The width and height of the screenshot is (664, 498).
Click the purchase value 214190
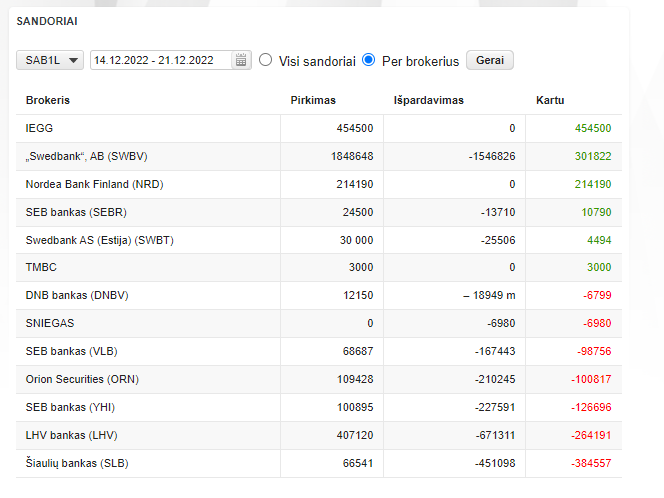coord(355,184)
